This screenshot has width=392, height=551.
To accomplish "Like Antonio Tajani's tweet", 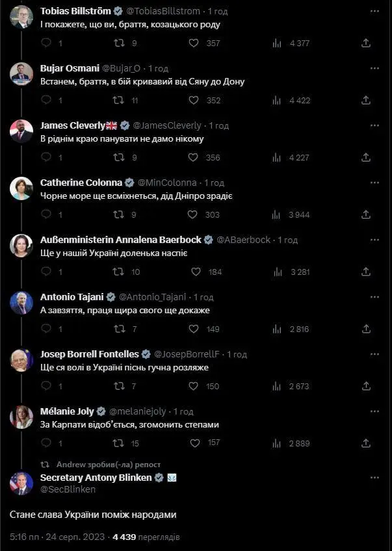I will 193,329.
